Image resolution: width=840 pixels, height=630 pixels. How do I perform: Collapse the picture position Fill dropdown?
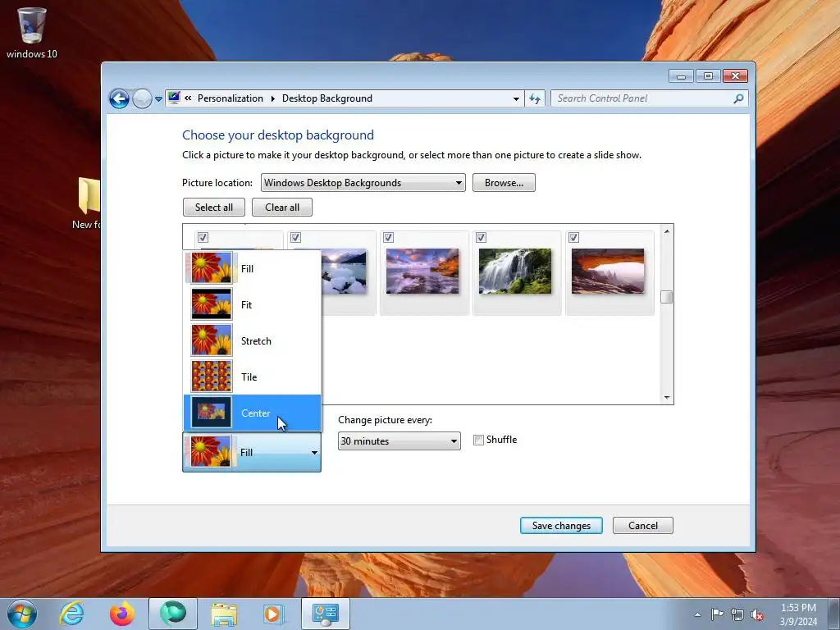click(252, 452)
